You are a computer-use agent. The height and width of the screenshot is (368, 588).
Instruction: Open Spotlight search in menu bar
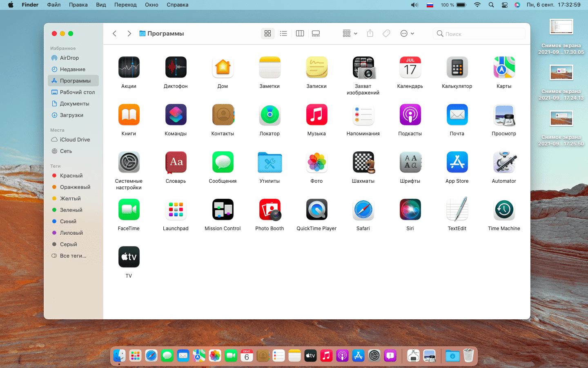coord(491,5)
